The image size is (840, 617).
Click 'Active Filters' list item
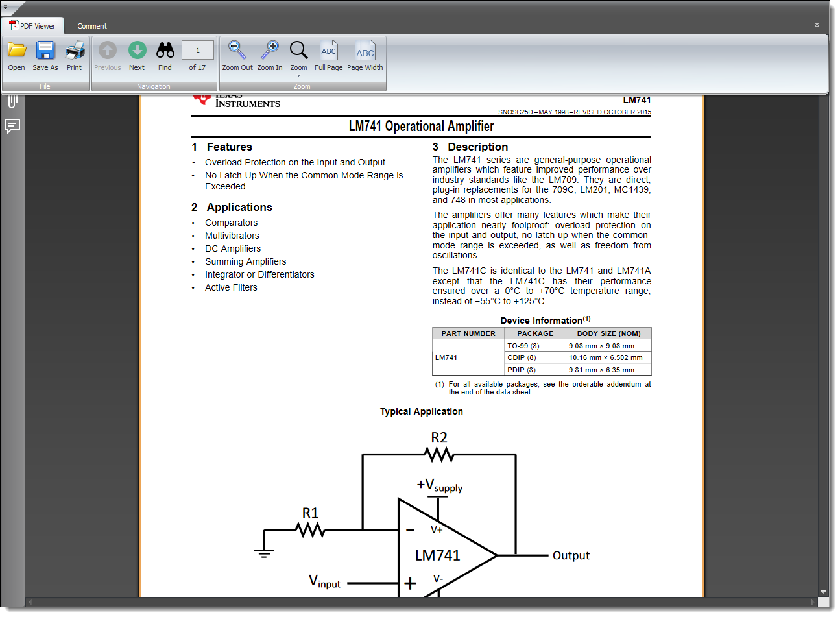pyautogui.click(x=231, y=287)
